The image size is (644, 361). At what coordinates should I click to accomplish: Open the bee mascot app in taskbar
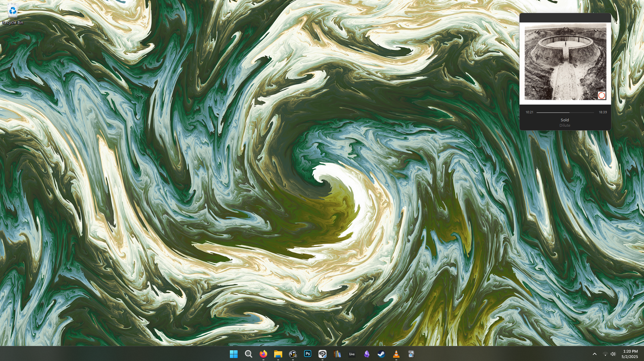point(293,354)
